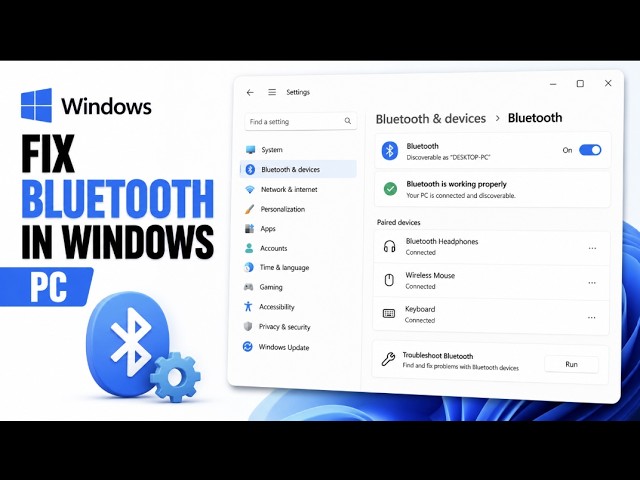
Task: Click 'Bluetooth is working properly' status text
Action: 456,184
